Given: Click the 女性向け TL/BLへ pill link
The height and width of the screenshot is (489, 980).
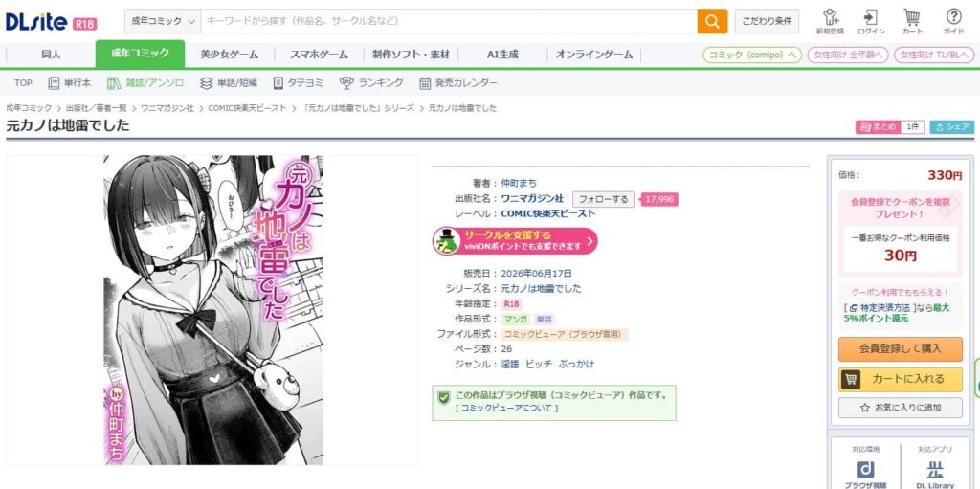Looking at the screenshot, I should point(934,56).
